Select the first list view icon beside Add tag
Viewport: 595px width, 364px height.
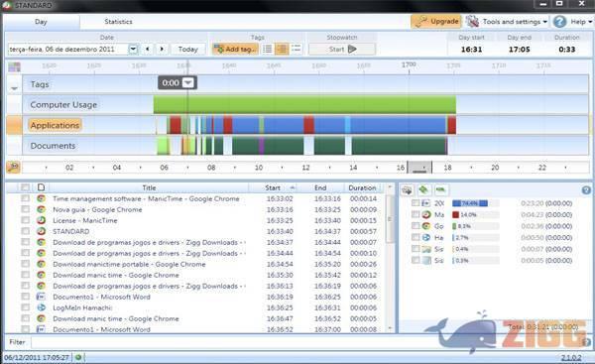point(268,49)
